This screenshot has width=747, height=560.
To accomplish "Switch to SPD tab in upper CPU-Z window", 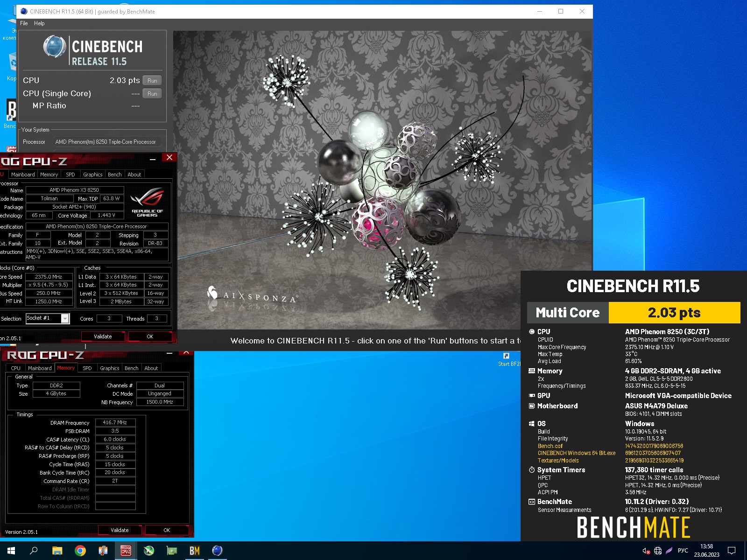I will [x=70, y=175].
